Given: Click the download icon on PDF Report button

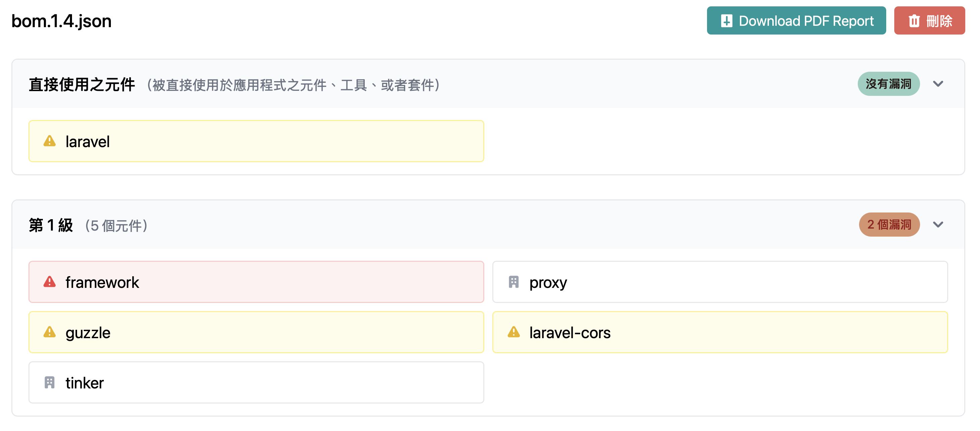Looking at the screenshot, I should [726, 21].
